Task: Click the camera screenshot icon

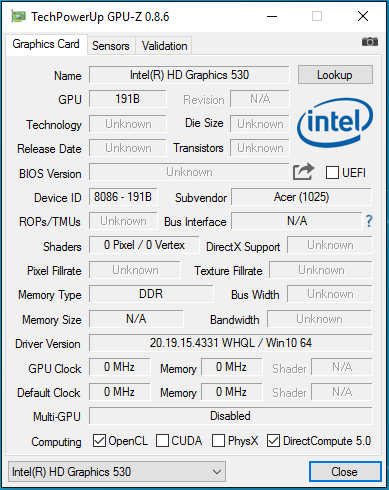Action: tap(370, 42)
